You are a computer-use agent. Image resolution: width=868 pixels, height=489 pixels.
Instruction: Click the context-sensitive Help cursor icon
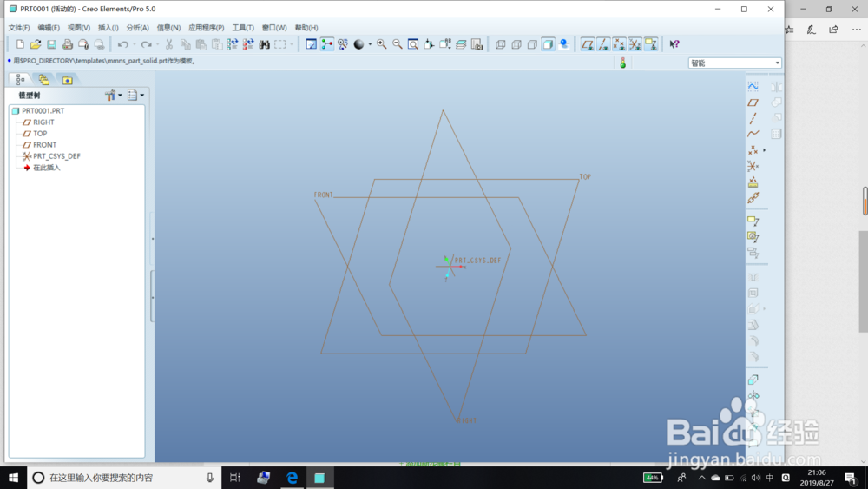674,44
